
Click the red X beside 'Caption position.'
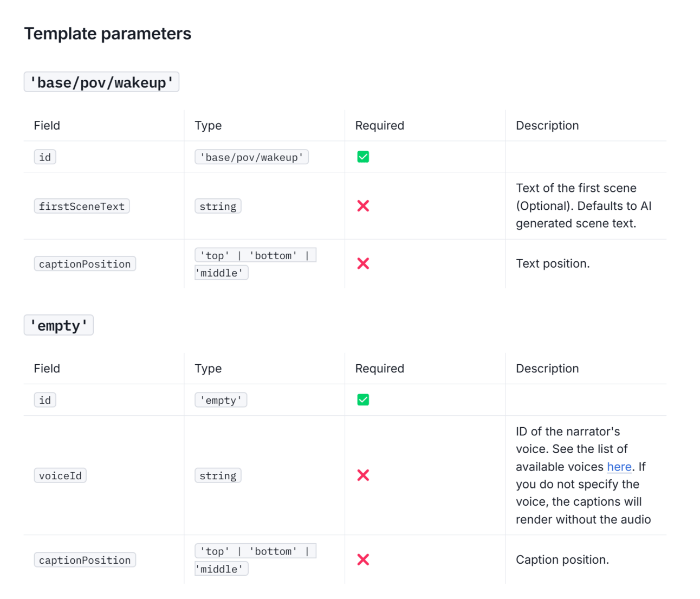[363, 559]
